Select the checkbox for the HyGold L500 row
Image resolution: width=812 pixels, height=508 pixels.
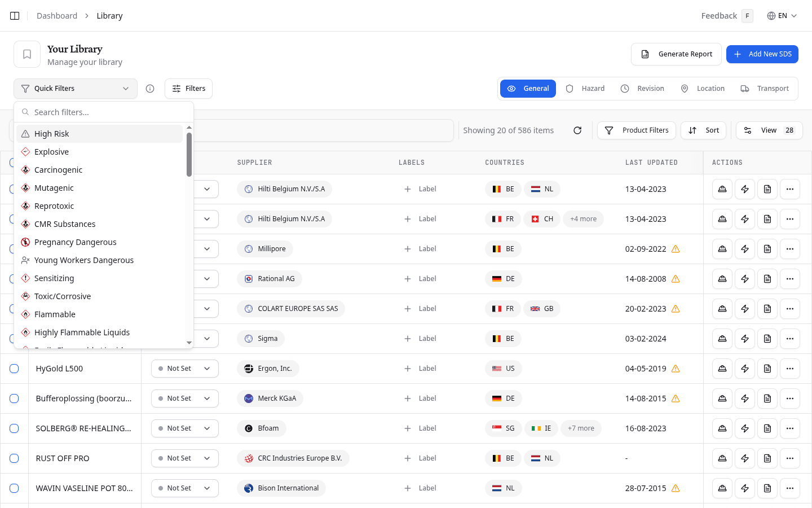coord(14,368)
